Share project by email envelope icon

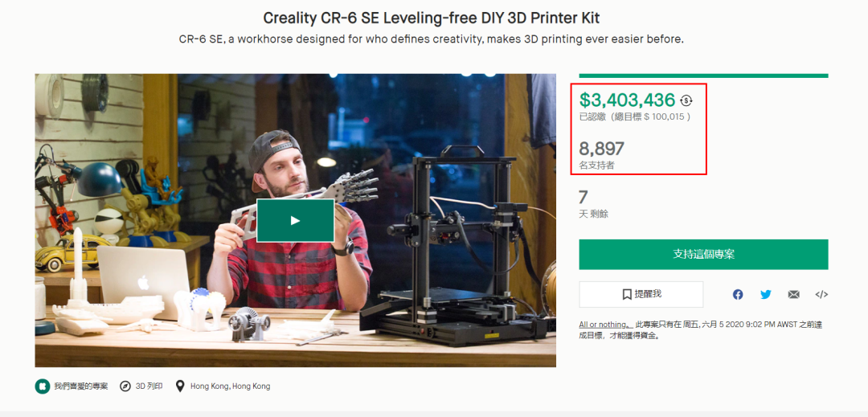click(794, 295)
